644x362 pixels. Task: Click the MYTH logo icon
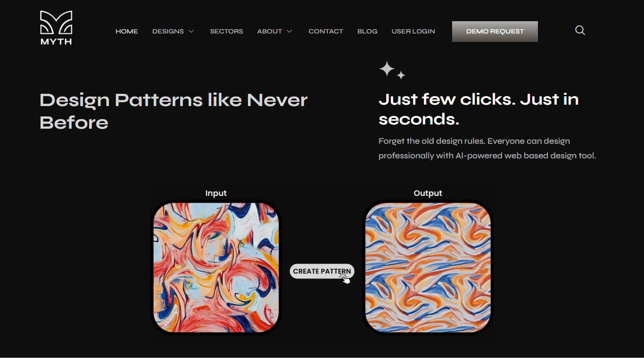(x=56, y=28)
